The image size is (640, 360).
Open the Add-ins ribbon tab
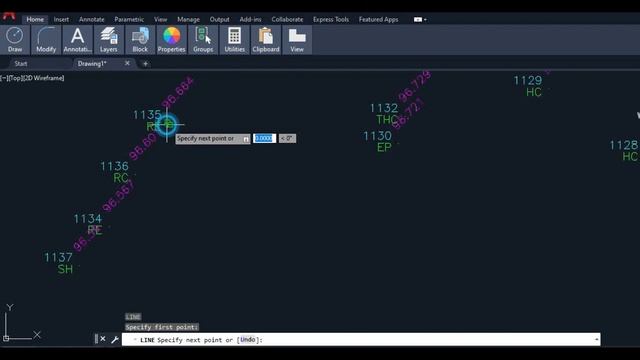[250, 19]
